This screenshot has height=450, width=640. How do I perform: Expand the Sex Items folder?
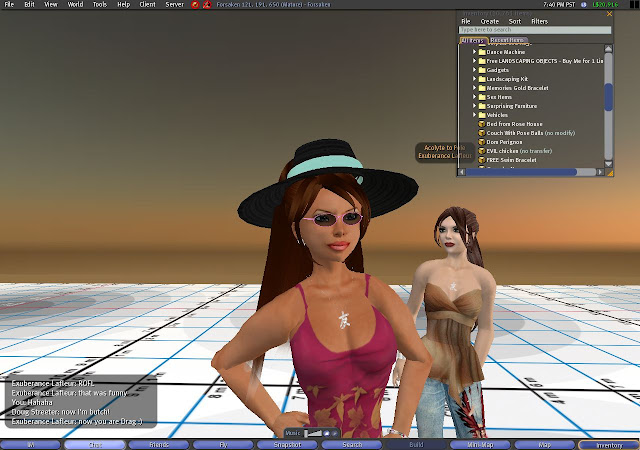[474, 97]
